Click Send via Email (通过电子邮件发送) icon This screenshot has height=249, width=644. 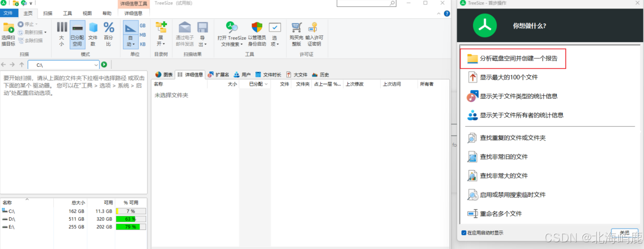click(185, 28)
